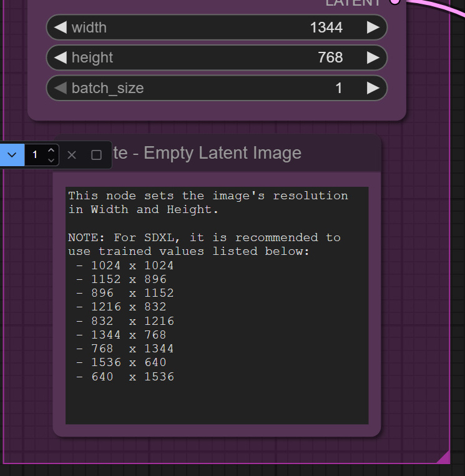This screenshot has height=476, width=465.
Task: Select the Note - Empty Latent Image title
Action: point(207,152)
